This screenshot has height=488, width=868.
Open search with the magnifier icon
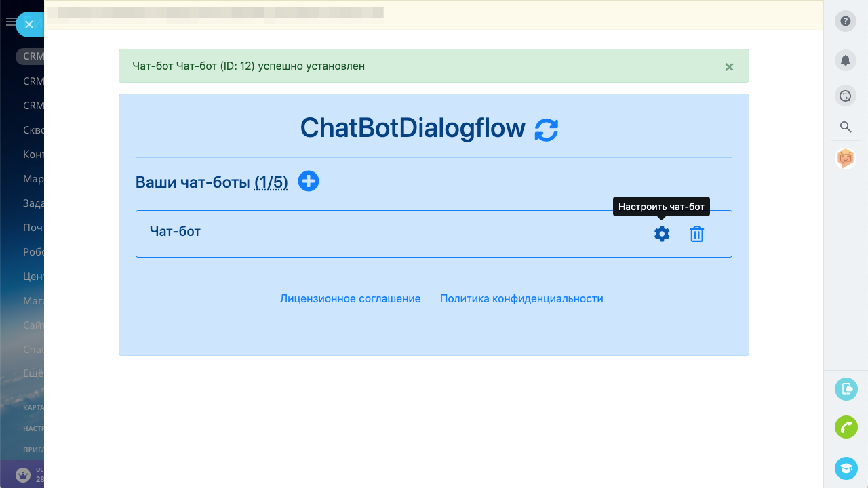pos(846,127)
